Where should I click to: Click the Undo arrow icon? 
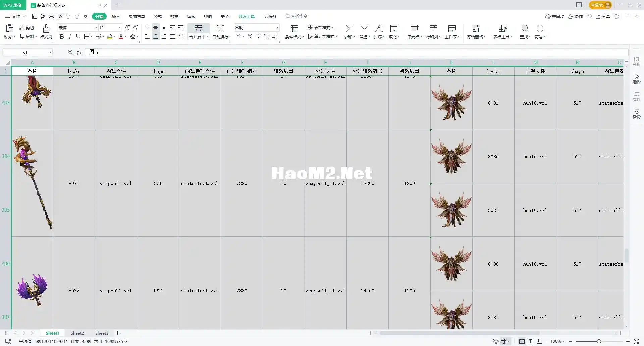click(x=68, y=16)
